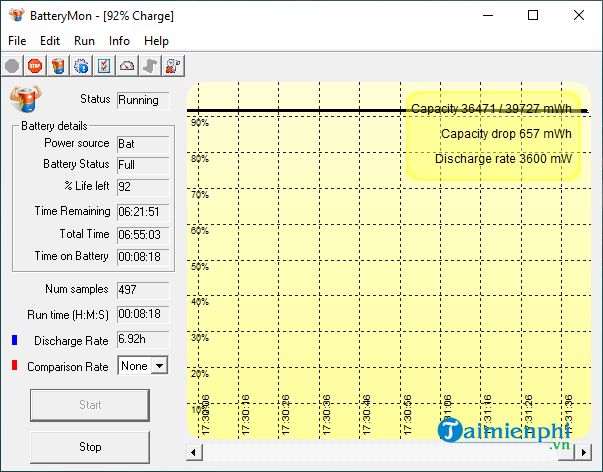Image resolution: width=603 pixels, height=472 pixels.
Task: Click the Run time field 00:08:18
Action: coord(143,315)
